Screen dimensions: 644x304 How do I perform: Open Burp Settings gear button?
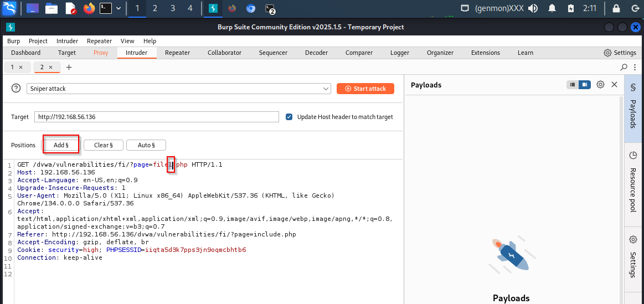(620, 53)
